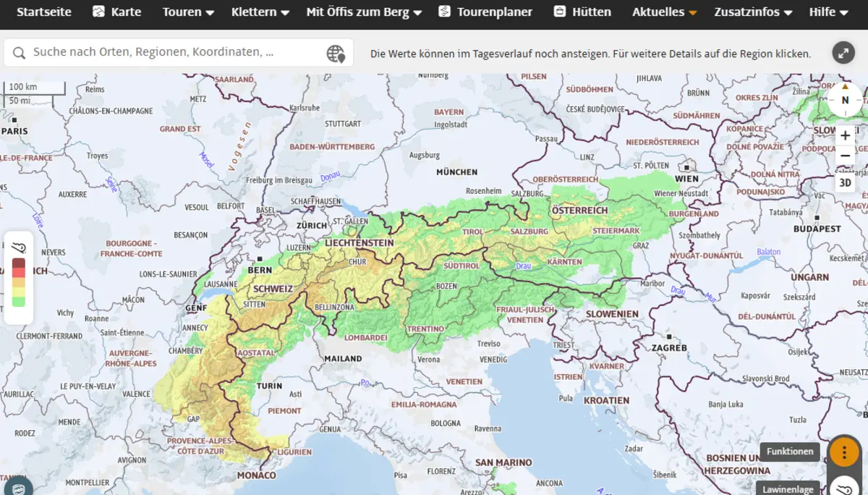Expand the Klettern dropdown menu

[x=260, y=12]
